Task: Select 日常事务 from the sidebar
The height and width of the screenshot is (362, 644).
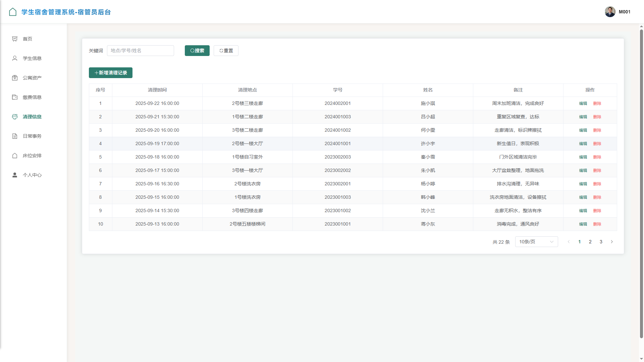Action: [x=34, y=136]
